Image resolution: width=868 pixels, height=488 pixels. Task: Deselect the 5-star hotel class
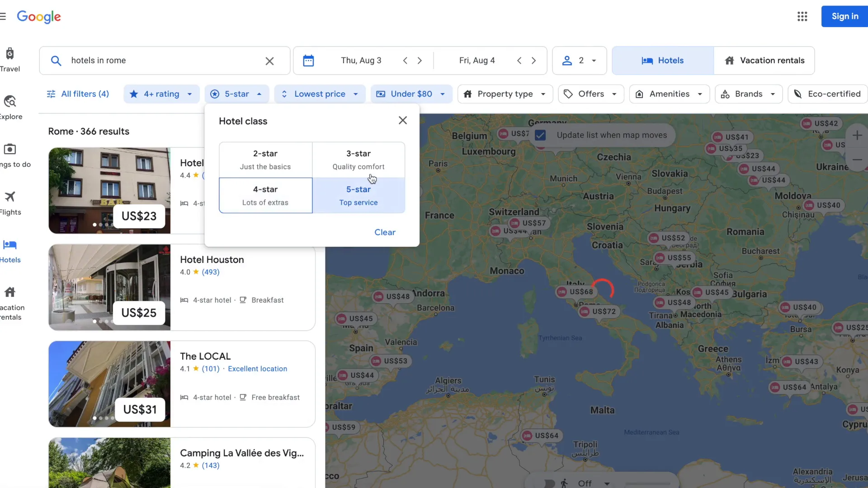pos(359,195)
